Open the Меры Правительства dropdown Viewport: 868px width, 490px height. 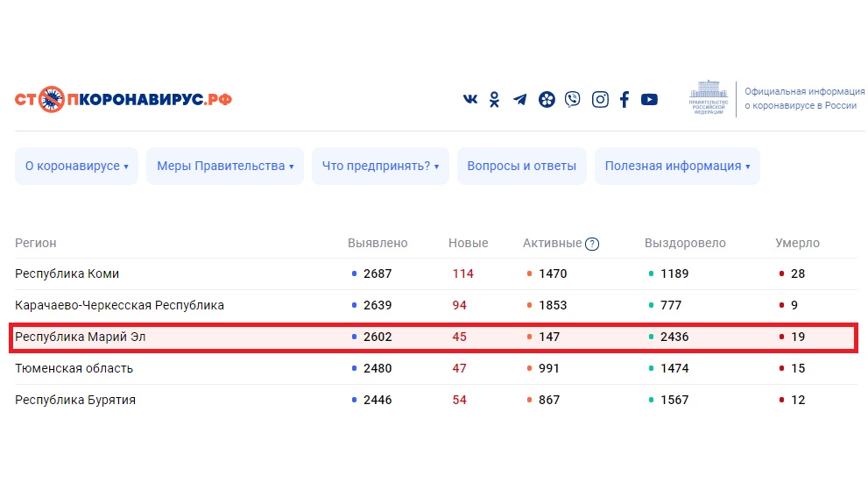click(224, 167)
